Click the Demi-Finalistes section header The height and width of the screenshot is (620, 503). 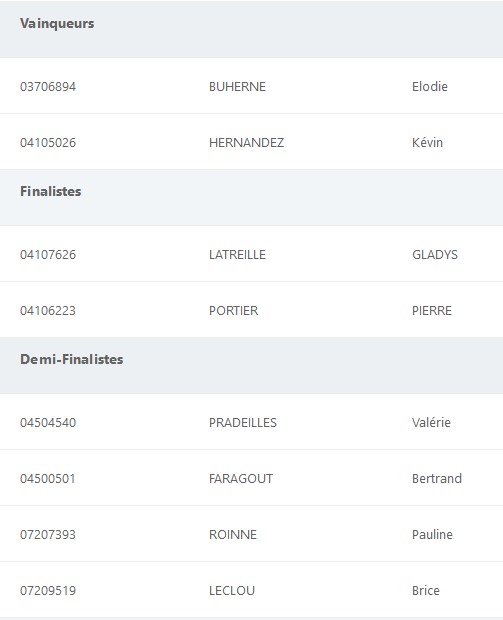(x=72, y=359)
